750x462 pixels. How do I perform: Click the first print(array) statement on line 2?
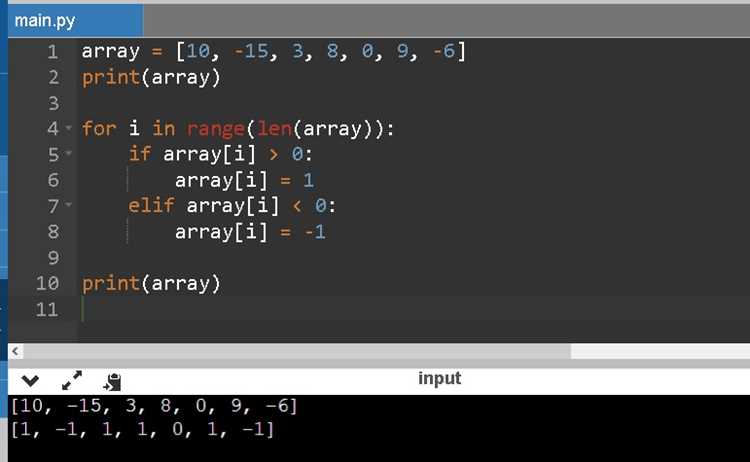(151, 77)
